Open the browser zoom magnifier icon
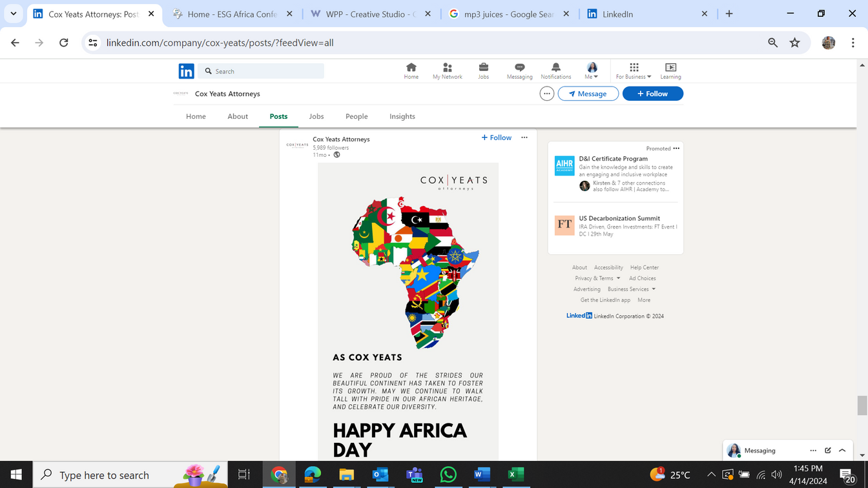 pos(772,43)
